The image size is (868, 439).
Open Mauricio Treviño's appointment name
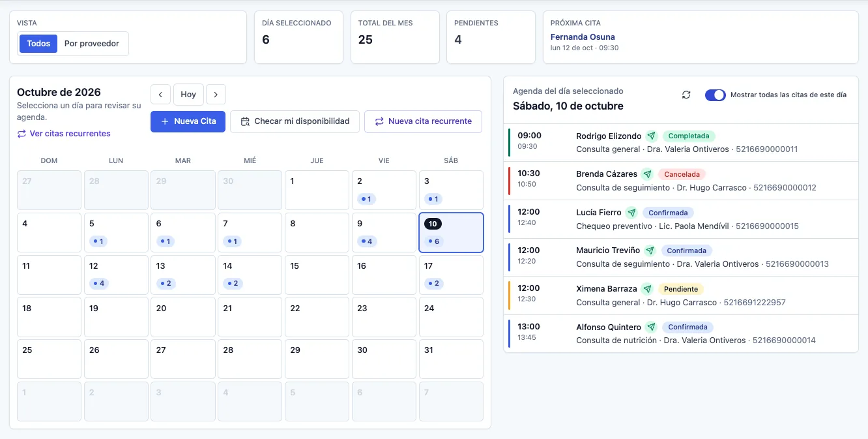(608, 250)
